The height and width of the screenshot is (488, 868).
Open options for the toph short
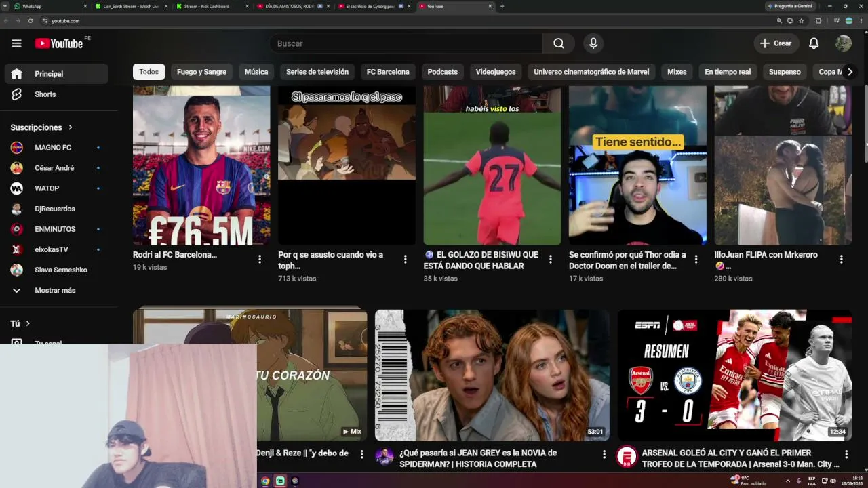(x=405, y=259)
